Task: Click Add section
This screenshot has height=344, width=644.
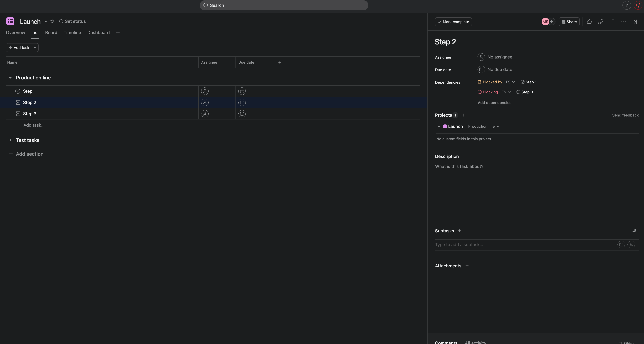Action: point(26,154)
